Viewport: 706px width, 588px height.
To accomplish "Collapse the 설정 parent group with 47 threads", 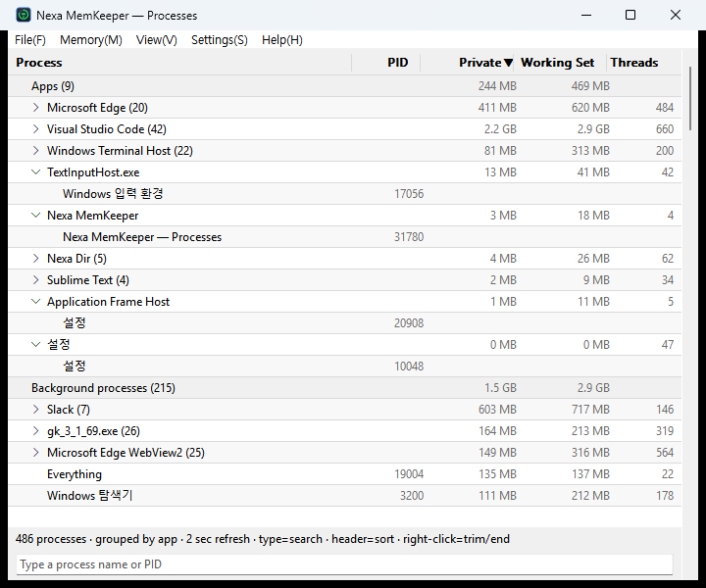I will tap(36, 345).
